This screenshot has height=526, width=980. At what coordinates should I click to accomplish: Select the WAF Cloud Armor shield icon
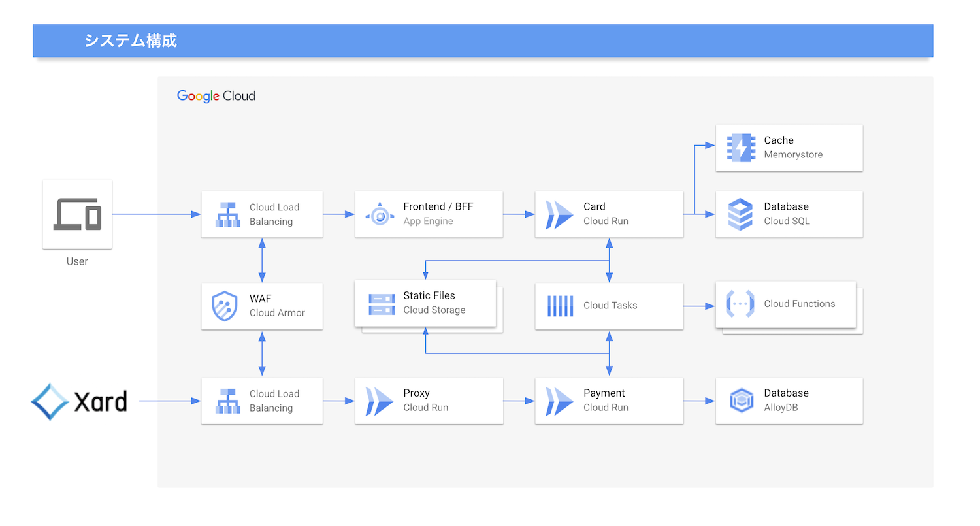click(x=225, y=306)
